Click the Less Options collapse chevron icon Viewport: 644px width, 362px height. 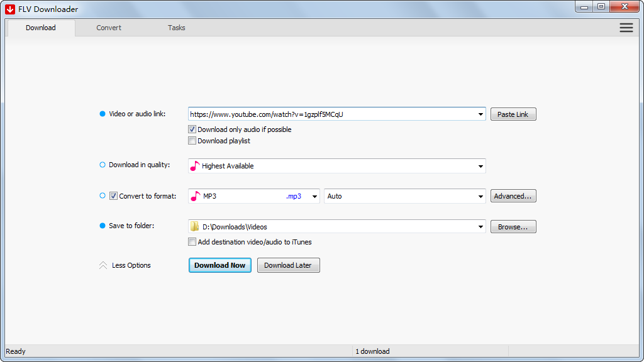click(103, 265)
